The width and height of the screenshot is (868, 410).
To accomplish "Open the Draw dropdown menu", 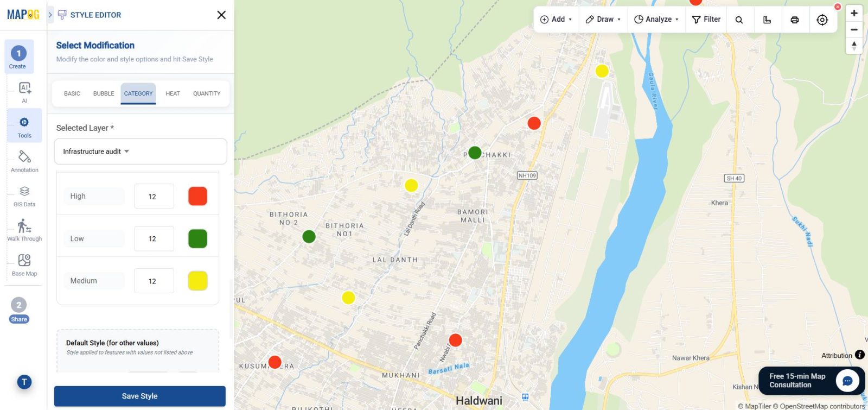I will pos(603,19).
